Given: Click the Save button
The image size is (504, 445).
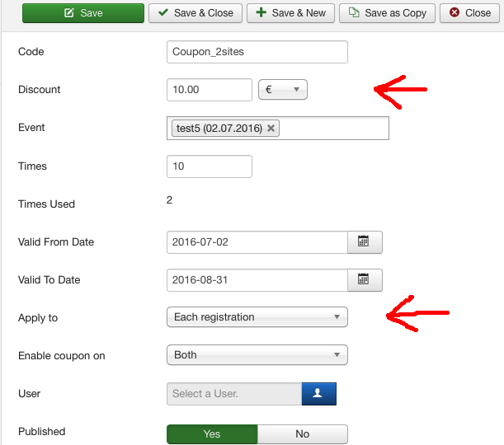Looking at the screenshot, I should click(x=83, y=13).
